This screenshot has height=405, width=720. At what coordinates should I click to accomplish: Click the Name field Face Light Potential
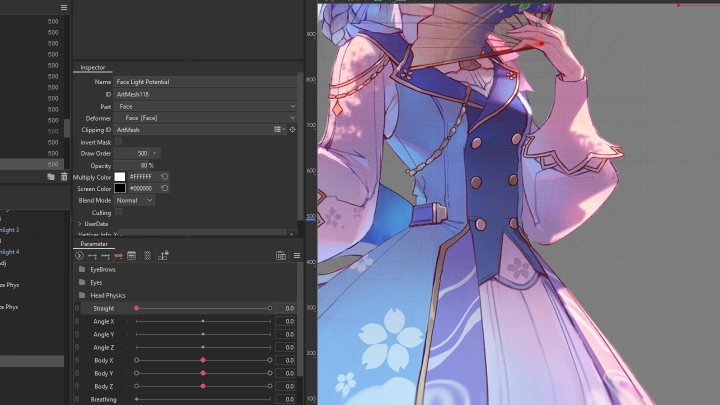205,82
